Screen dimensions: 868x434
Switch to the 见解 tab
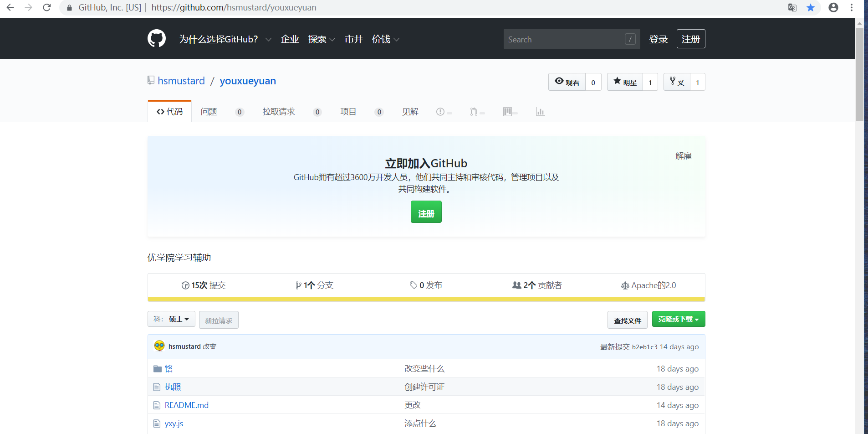(410, 112)
